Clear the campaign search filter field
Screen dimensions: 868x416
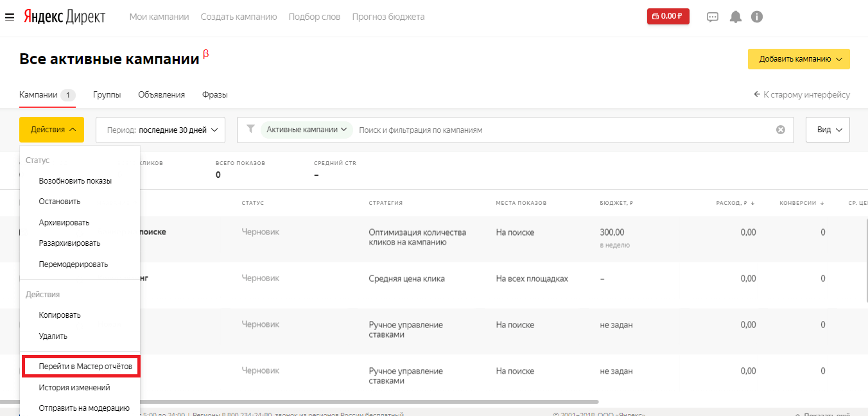point(780,130)
